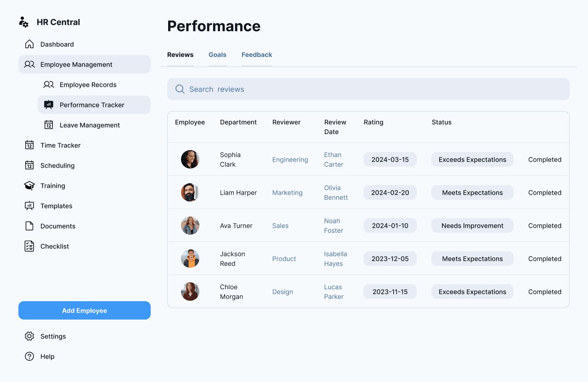Click the Performance Tracker podium icon
The height and width of the screenshot is (382, 588).
point(48,105)
